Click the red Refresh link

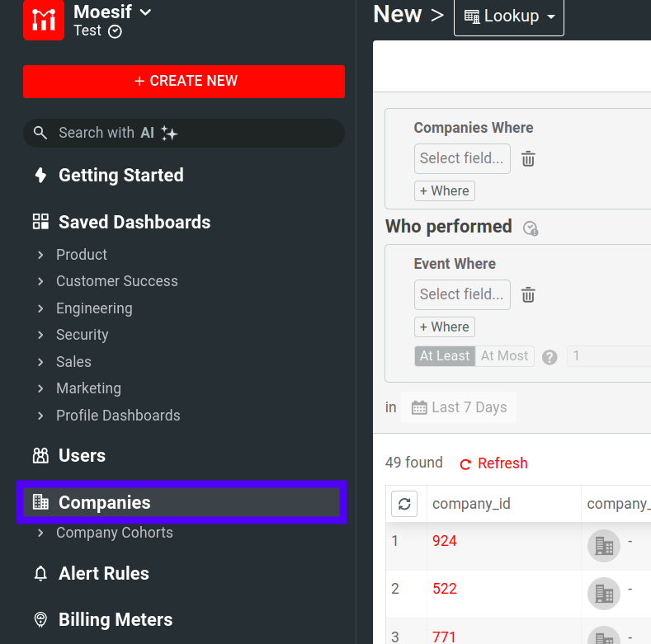pos(493,463)
